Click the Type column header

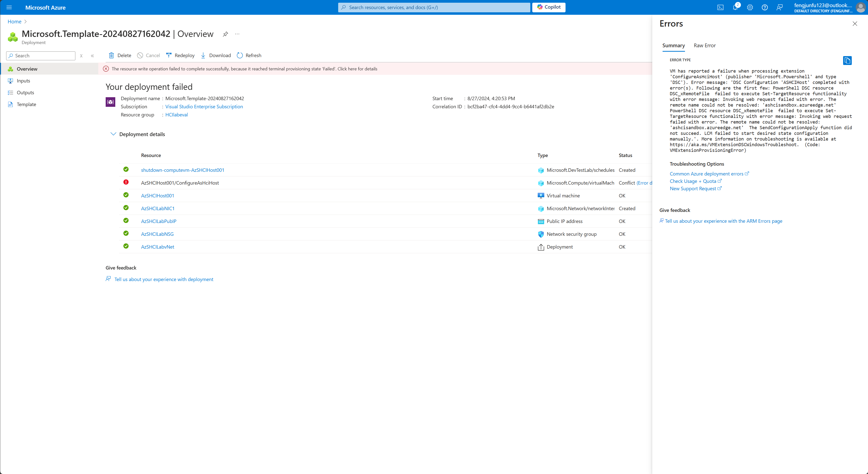(x=542, y=155)
